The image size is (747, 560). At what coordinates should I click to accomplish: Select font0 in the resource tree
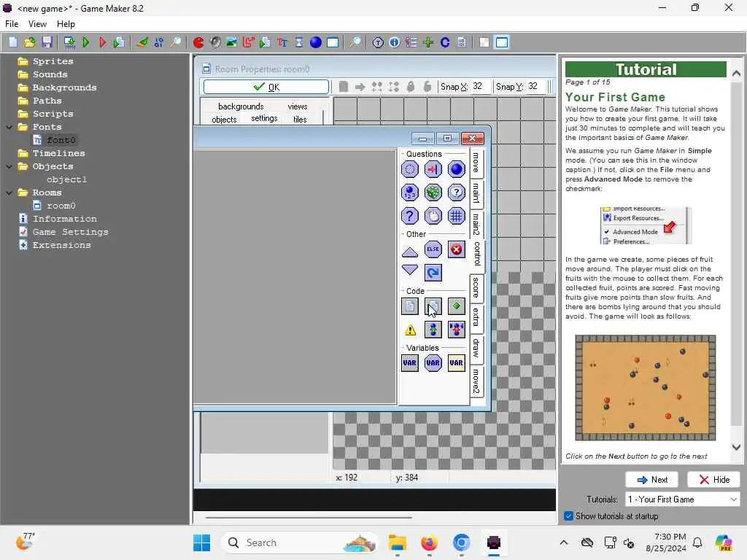(61, 140)
